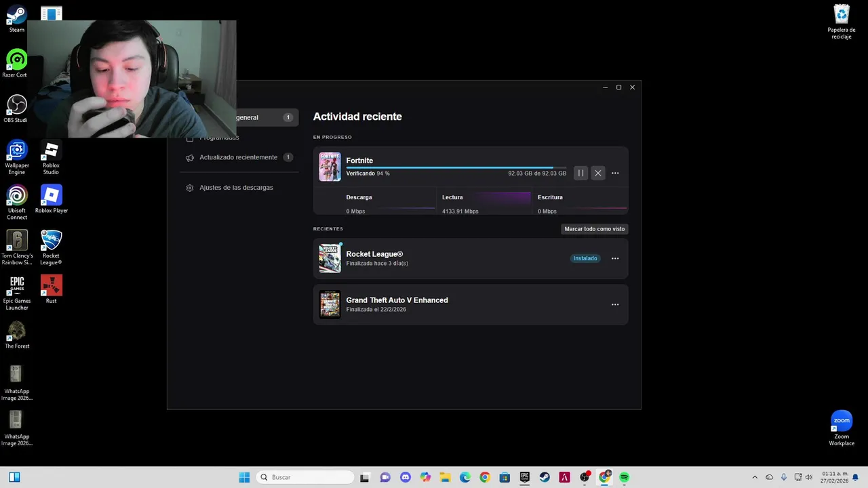Open Steam desktop shortcut
This screenshot has width=868, height=488.
pyautogui.click(x=17, y=19)
